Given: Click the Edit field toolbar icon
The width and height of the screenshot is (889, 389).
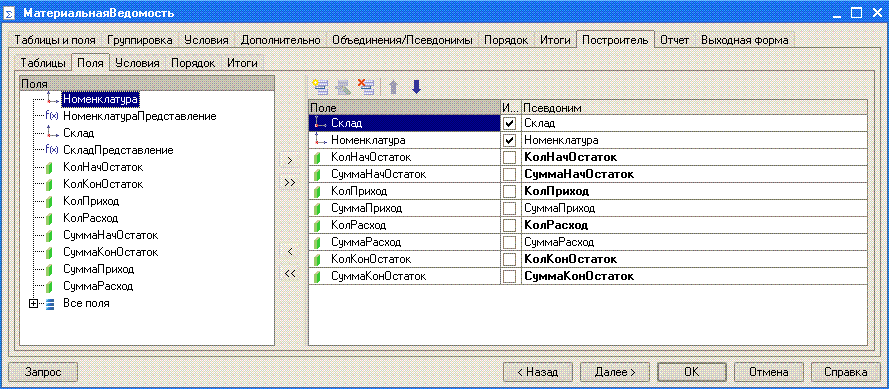Looking at the screenshot, I should (x=342, y=87).
